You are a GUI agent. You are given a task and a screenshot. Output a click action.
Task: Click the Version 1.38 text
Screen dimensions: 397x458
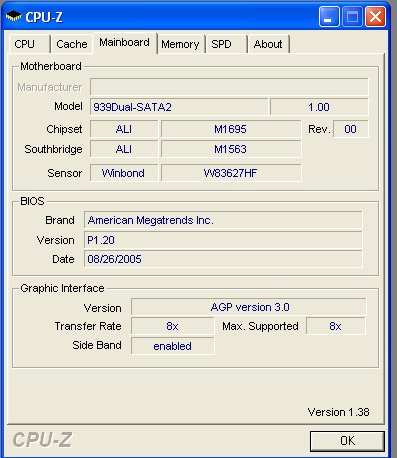point(338,412)
